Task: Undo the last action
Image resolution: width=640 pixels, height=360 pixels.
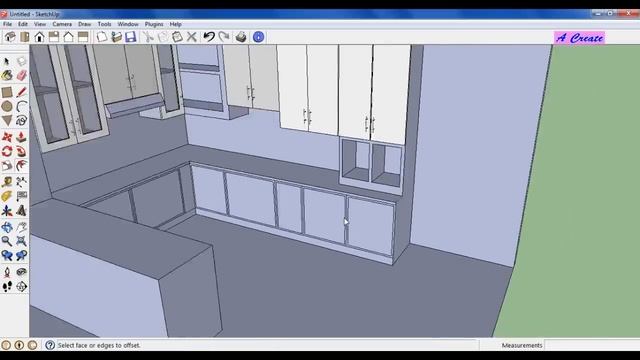Action: pyautogui.click(x=209, y=37)
